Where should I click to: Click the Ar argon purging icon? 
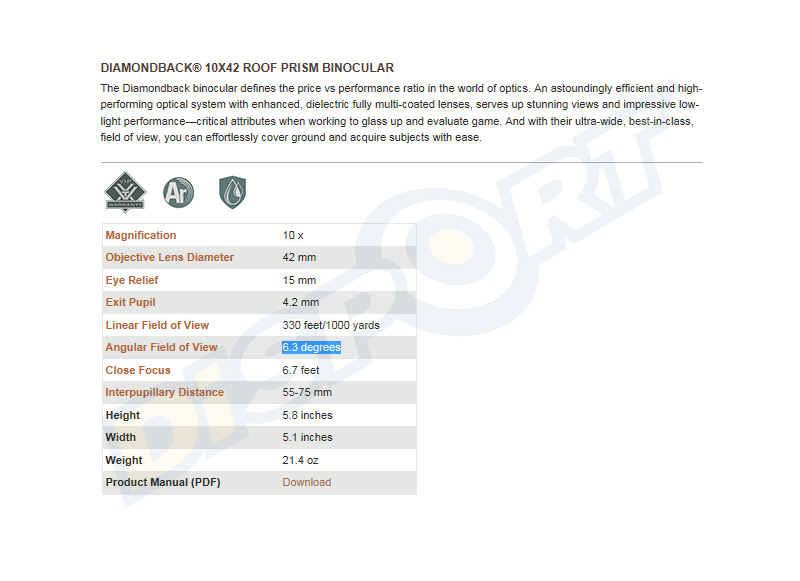click(x=179, y=192)
